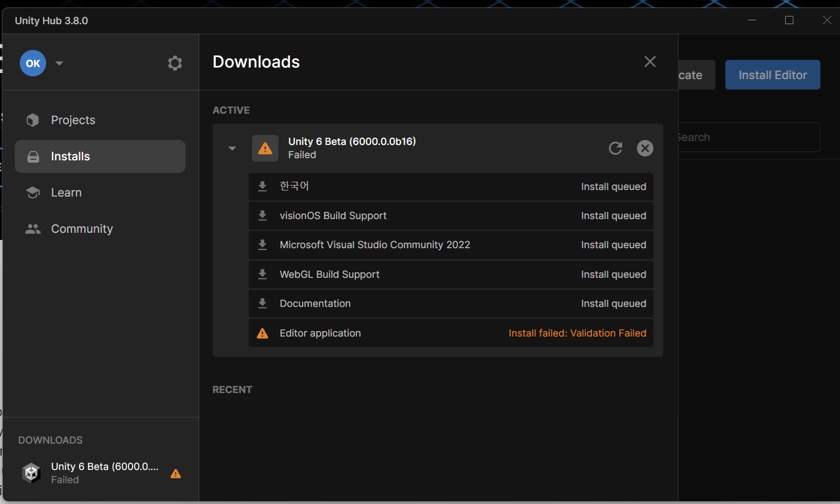Click the partially hidden Locate button
Viewport: 840px width, 504px height.
coord(696,75)
